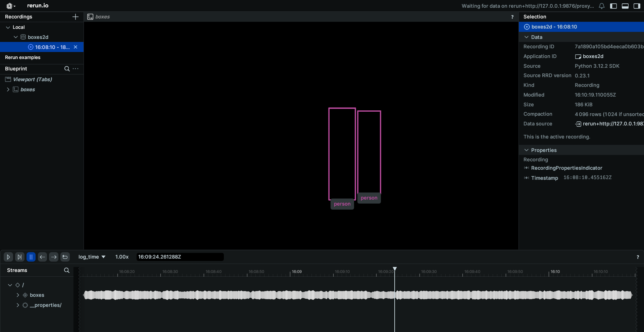Viewport: 644px width, 332px height.
Task: Close the 16:08:10 recording entry
Action: (x=76, y=47)
